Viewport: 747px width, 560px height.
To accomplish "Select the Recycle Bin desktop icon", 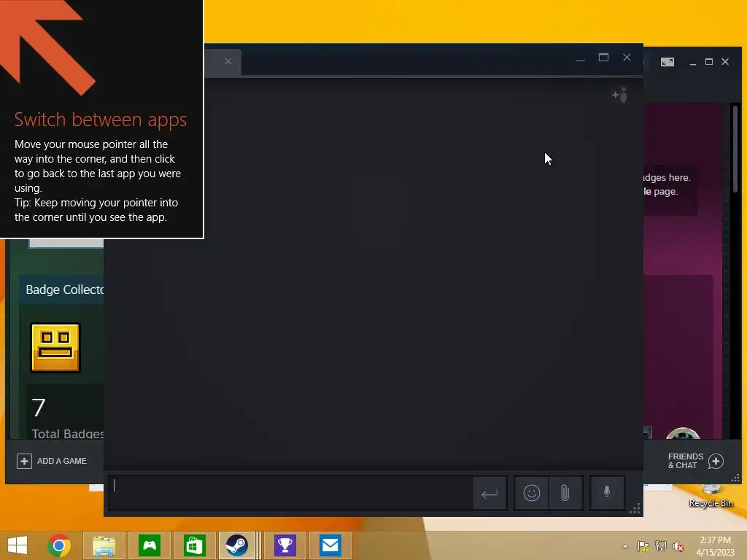I will 711,496.
